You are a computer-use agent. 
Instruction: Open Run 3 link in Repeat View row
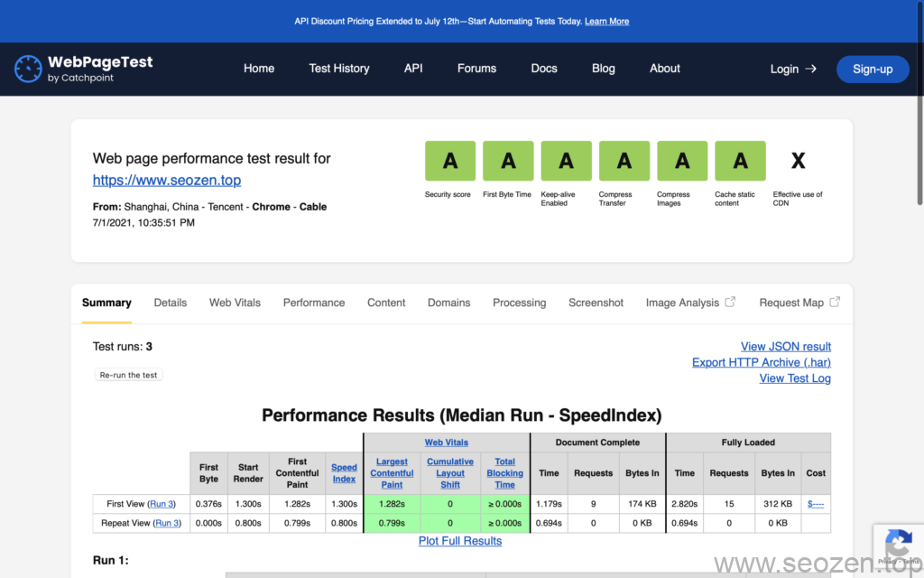(x=167, y=523)
